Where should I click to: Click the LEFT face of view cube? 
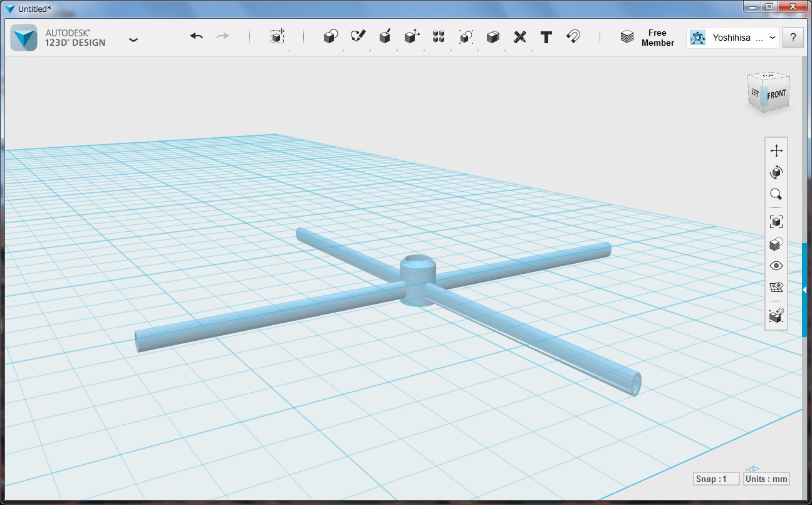755,93
